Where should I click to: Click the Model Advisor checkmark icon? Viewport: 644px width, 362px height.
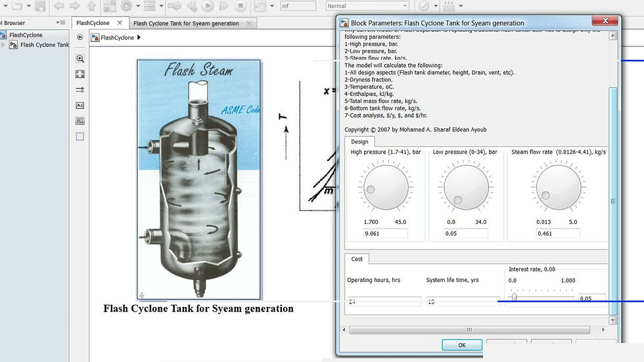click(x=424, y=6)
